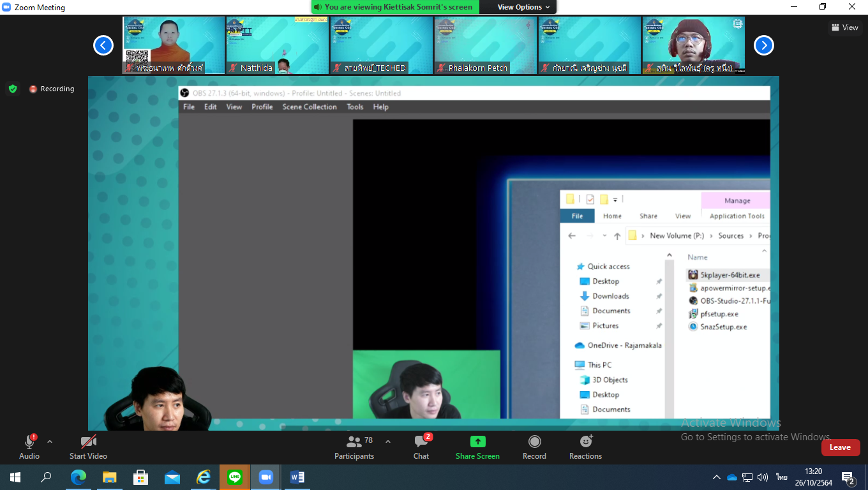Select Pictures in navigation pane
Screen dimensions: 868x490
click(605, 325)
